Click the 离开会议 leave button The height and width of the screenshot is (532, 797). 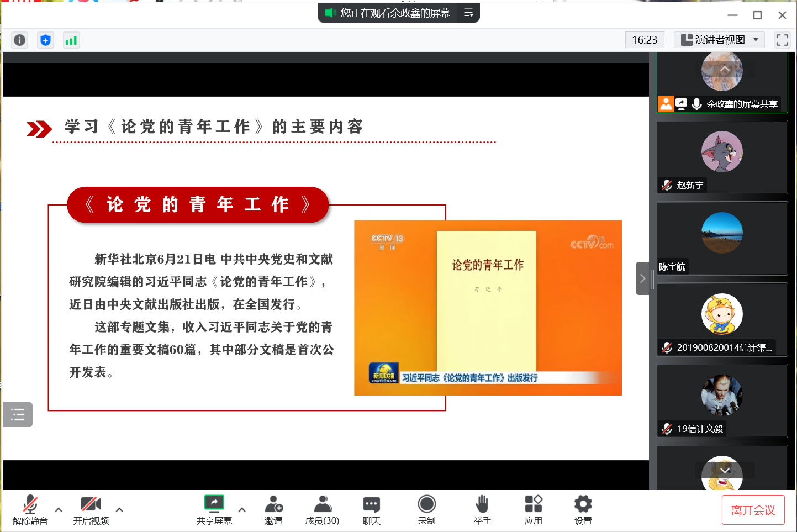[753, 510]
